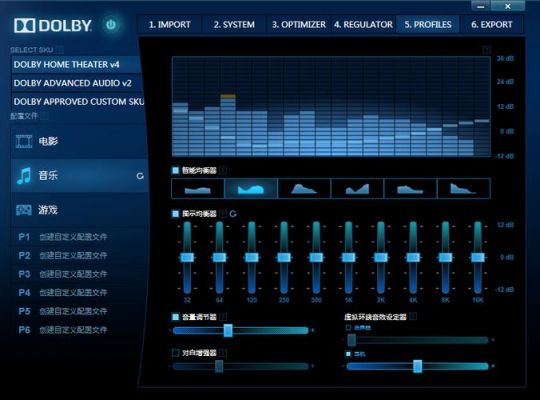Switch to the 3. OPTIMIZER tab
540x400 pixels.
click(x=299, y=25)
